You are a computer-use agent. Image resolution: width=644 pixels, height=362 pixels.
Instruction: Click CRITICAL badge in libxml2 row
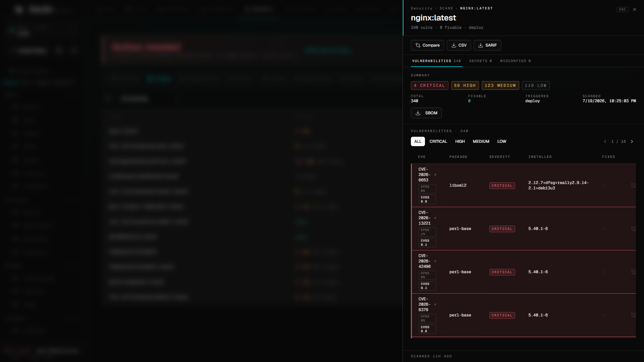(x=502, y=186)
